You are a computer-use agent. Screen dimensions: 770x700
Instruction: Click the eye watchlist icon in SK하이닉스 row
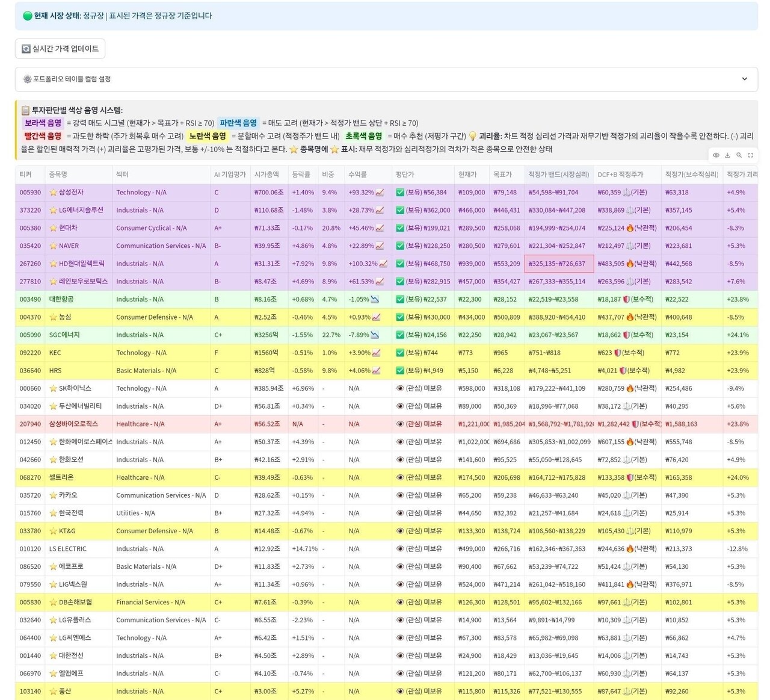[x=400, y=388]
